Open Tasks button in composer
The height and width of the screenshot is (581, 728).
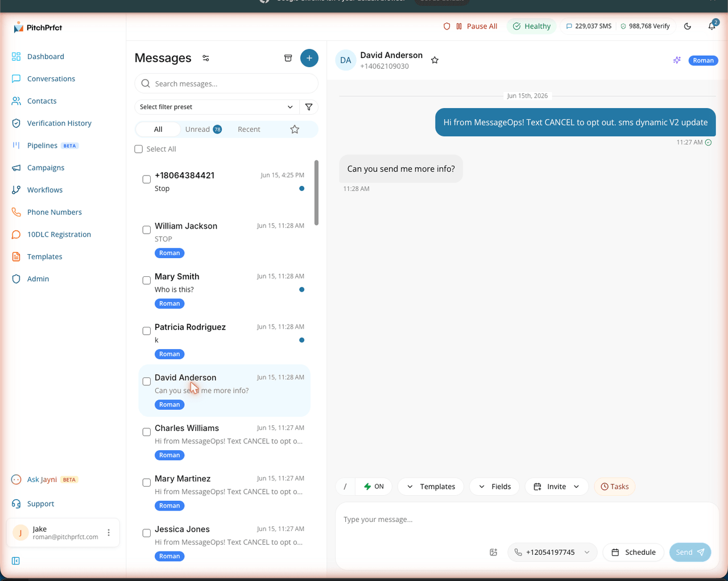click(x=615, y=487)
